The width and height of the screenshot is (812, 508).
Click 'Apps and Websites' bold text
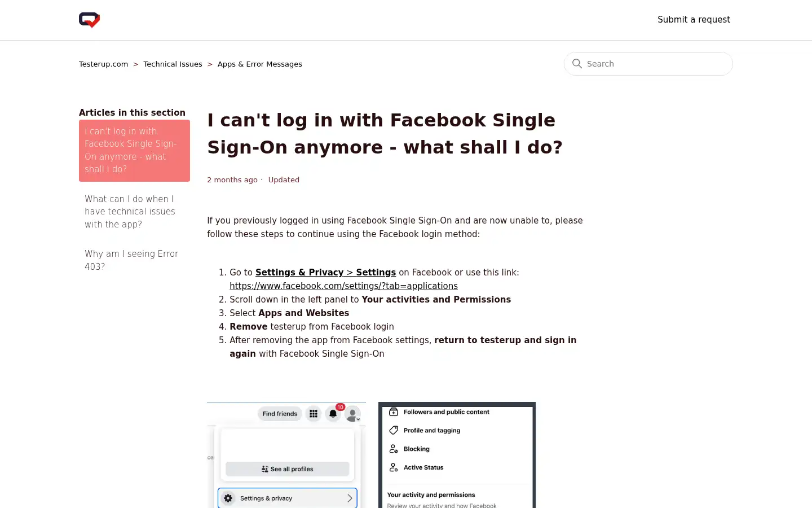[x=303, y=313]
